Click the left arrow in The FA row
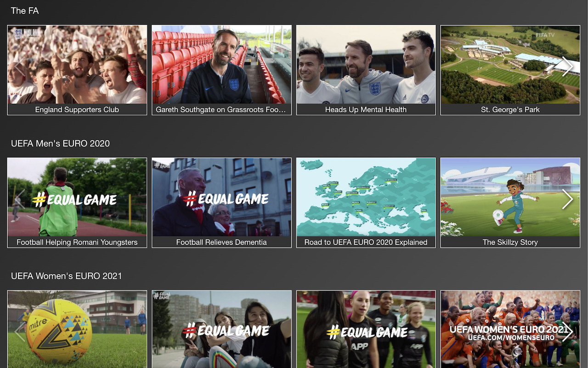588x368 pixels. tap(19, 67)
